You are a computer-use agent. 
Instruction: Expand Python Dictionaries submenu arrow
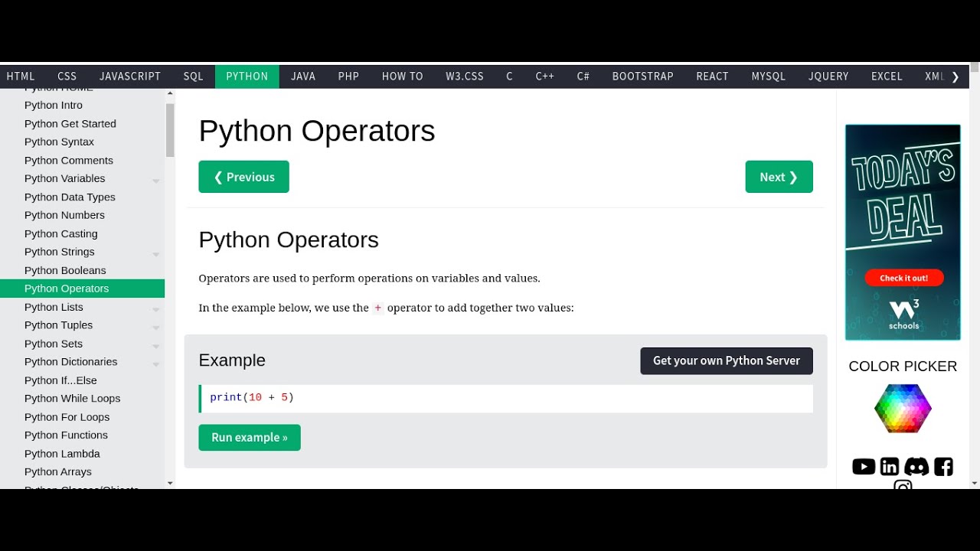(155, 365)
